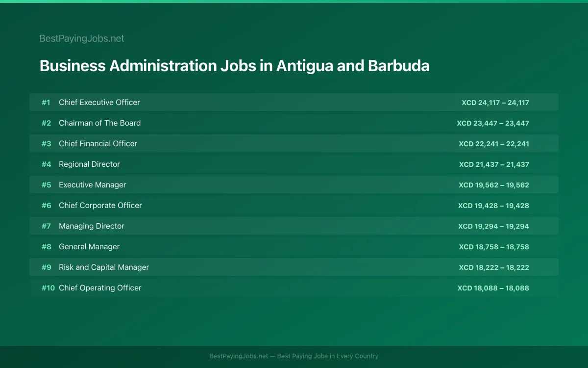Screen dimensions: 588x368
Task: Select the Executive Manager job title
Action: pyautogui.click(x=93, y=184)
